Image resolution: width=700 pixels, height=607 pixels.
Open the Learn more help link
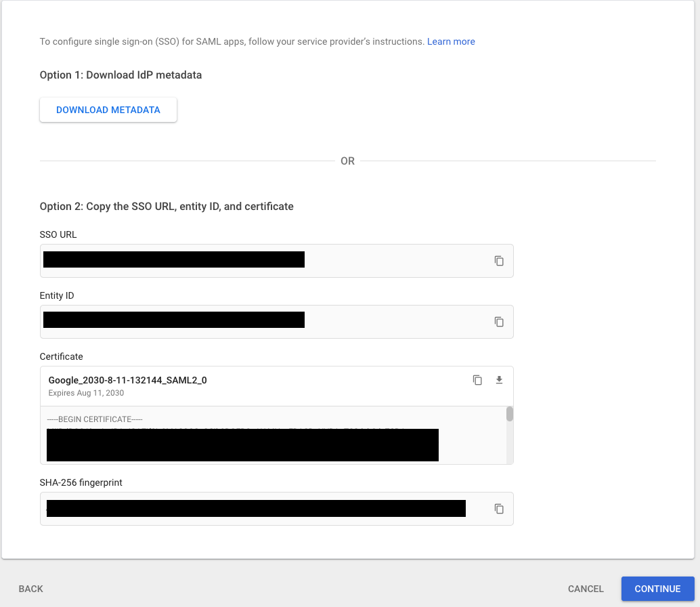pos(451,41)
